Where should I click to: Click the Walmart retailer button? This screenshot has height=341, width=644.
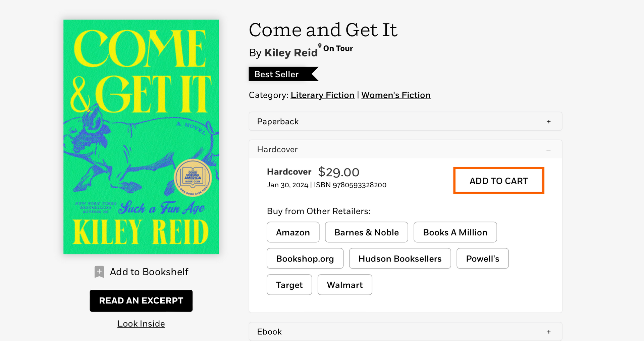(344, 285)
